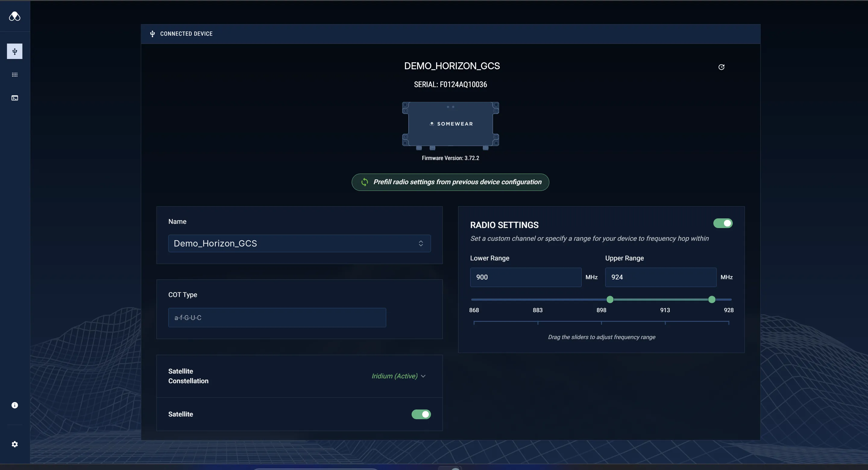Click the refresh device icon
This screenshot has height=470, width=868.
tap(721, 67)
